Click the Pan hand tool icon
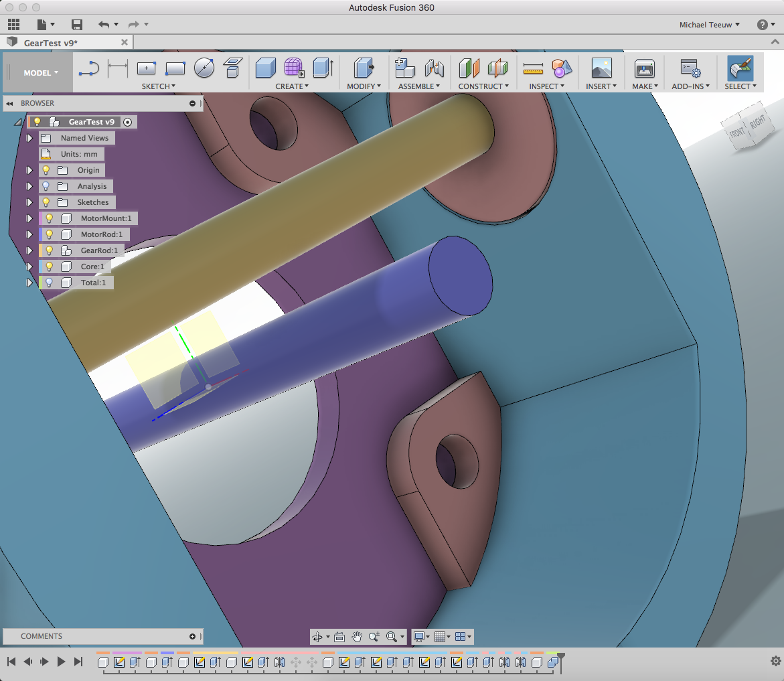 357,636
